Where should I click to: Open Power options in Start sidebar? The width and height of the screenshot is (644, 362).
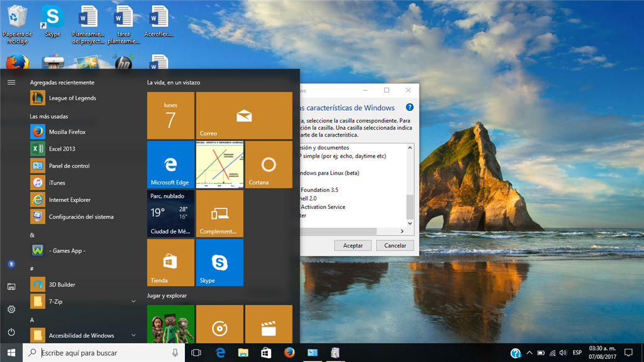[x=11, y=332]
